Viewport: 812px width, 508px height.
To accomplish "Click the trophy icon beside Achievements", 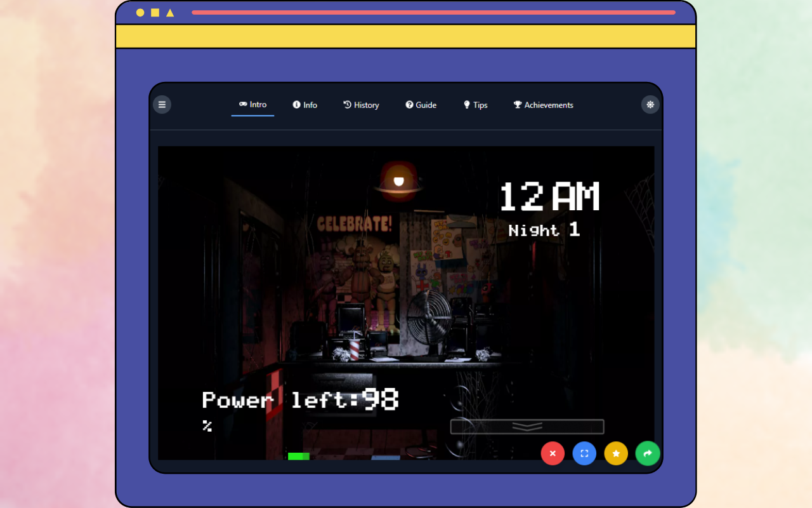I will tap(517, 105).
